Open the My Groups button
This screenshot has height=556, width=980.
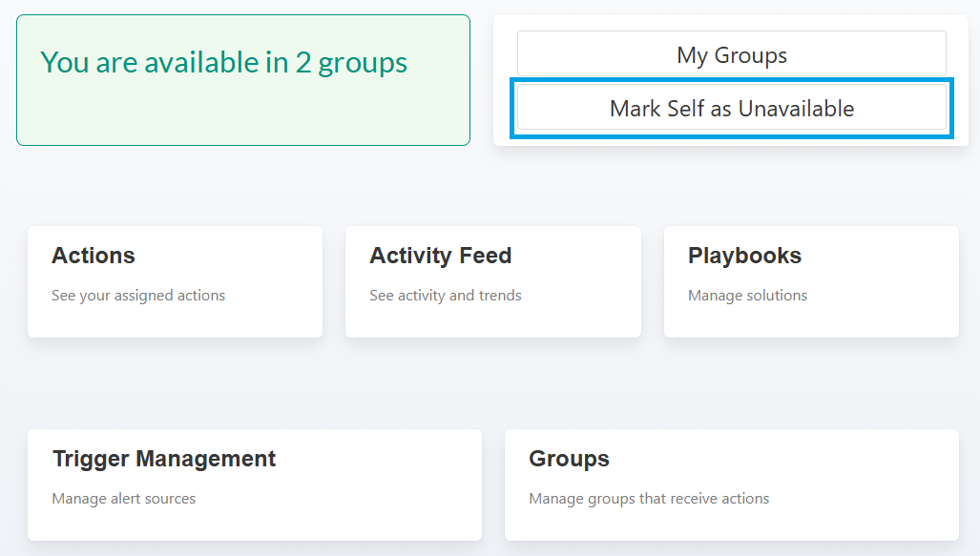731,54
